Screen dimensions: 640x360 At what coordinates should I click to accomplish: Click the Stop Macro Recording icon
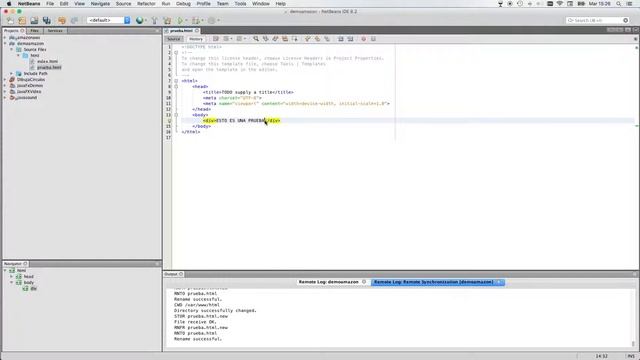point(373,39)
